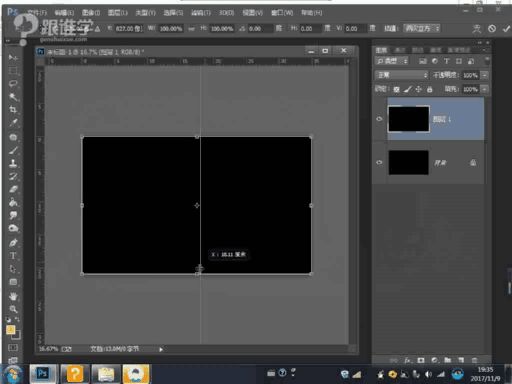Hide Layer 1 visibility eye

click(379, 119)
